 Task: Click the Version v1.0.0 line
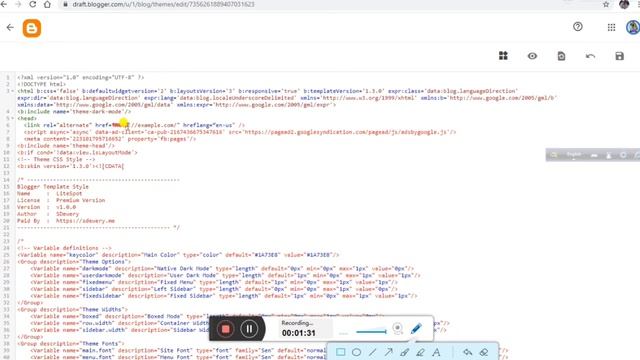click(46, 207)
